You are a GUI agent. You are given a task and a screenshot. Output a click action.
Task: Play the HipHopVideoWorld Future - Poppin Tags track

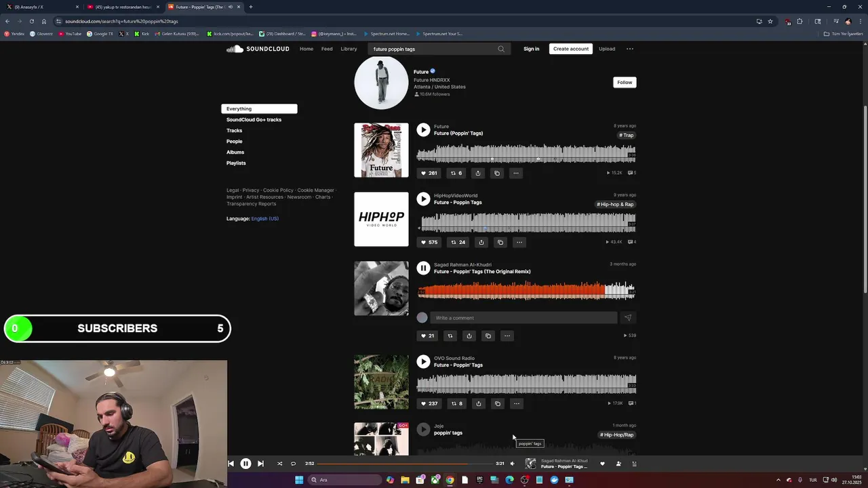click(423, 199)
